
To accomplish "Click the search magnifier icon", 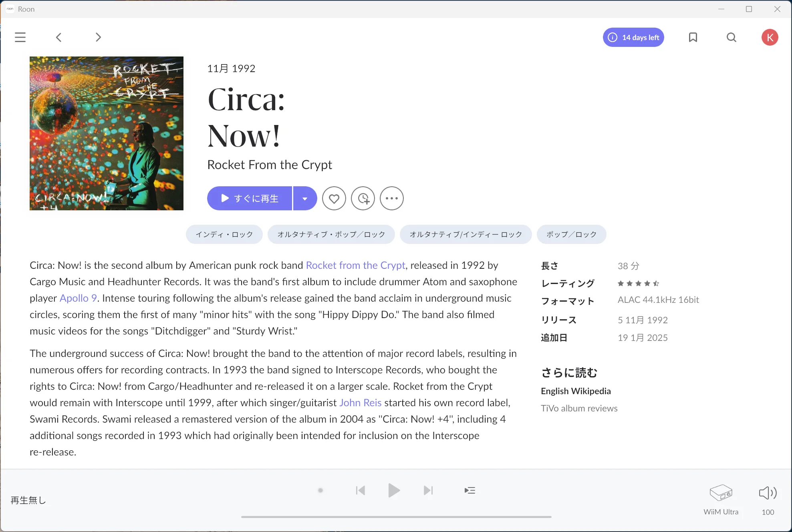I will pyautogui.click(x=731, y=37).
